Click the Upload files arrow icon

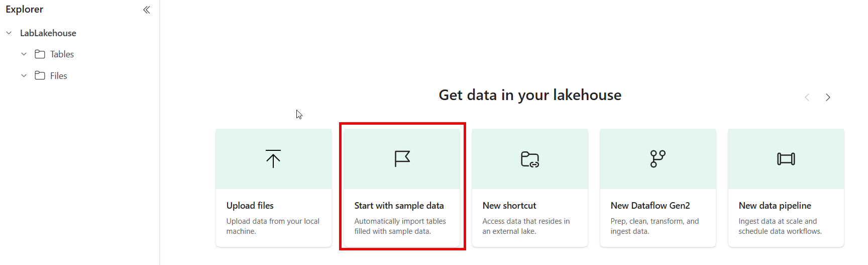[x=273, y=159]
